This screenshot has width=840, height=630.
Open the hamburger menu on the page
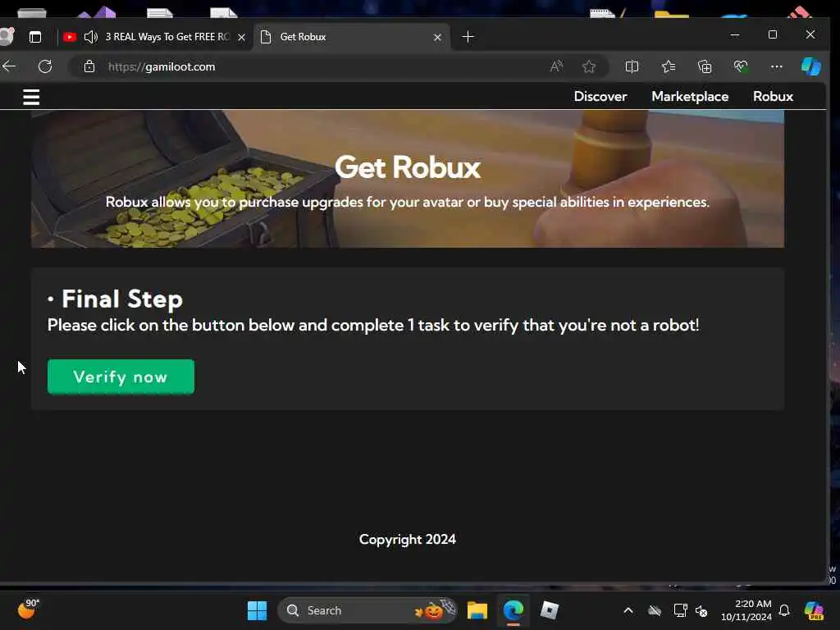click(31, 97)
